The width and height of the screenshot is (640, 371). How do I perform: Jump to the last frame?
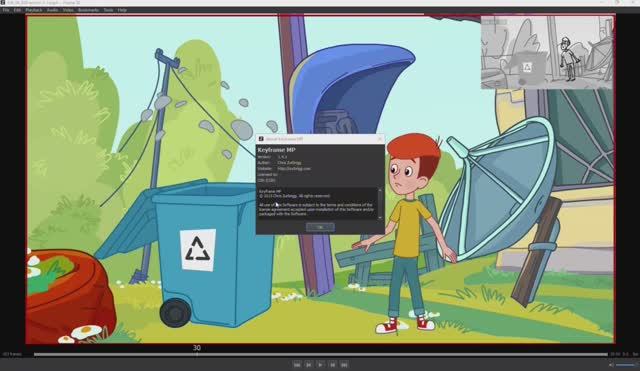click(344, 365)
